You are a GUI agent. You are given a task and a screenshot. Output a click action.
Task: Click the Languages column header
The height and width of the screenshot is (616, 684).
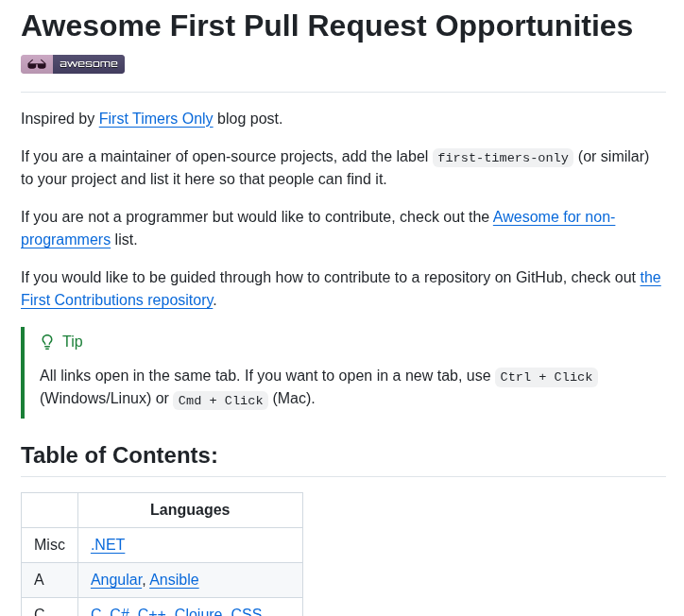click(x=190, y=510)
